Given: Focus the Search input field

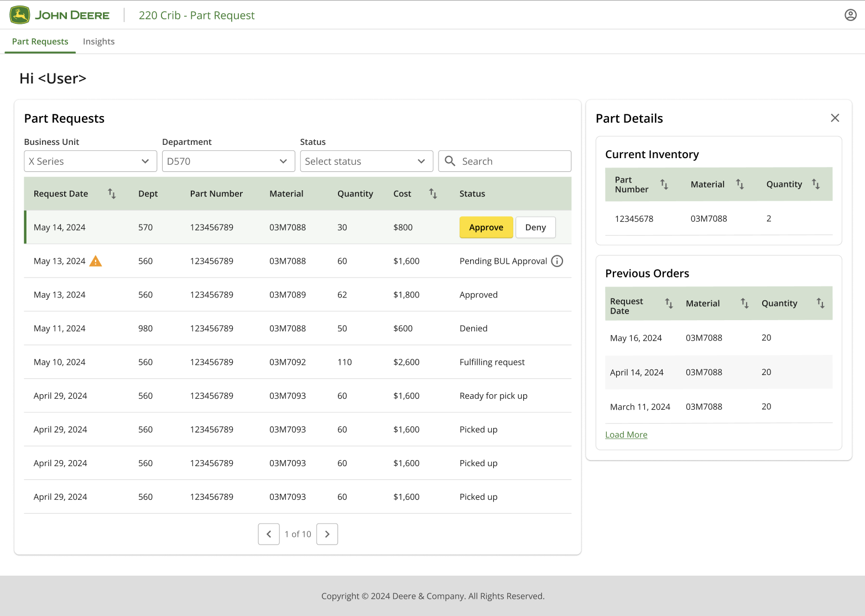Looking at the screenshot, I should [x=505, y=161].
